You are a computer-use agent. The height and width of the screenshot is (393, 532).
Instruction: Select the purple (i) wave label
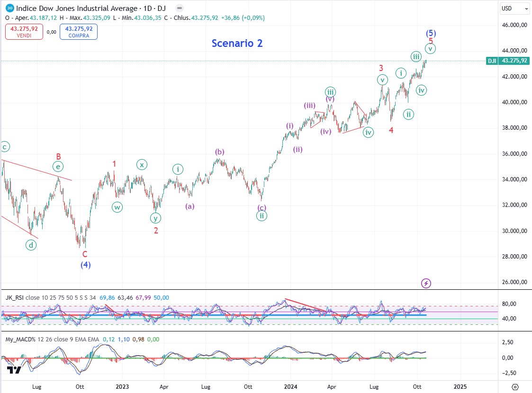289,126
